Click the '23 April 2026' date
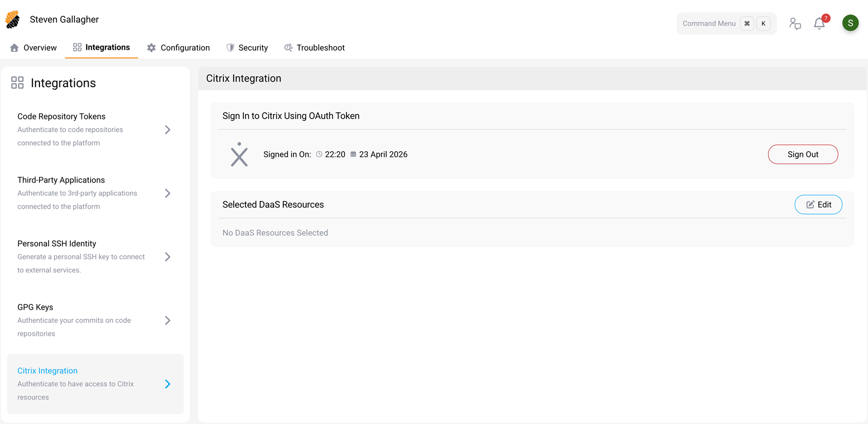This screenshot has width=868, height=424. [x=383, y=154]
